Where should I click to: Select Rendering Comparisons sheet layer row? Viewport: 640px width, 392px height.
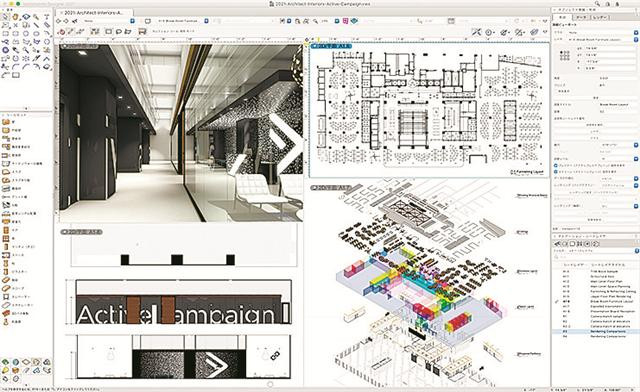(x=596, y=332)
